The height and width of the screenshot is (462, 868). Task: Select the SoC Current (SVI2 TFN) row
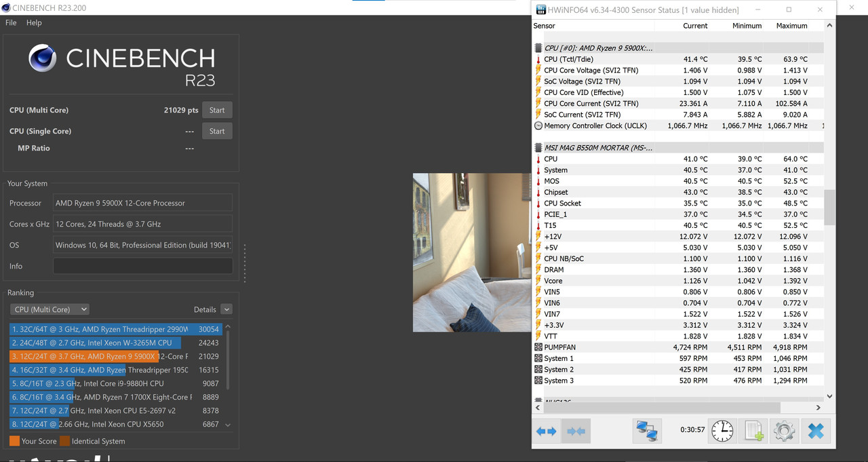point(679,115)
